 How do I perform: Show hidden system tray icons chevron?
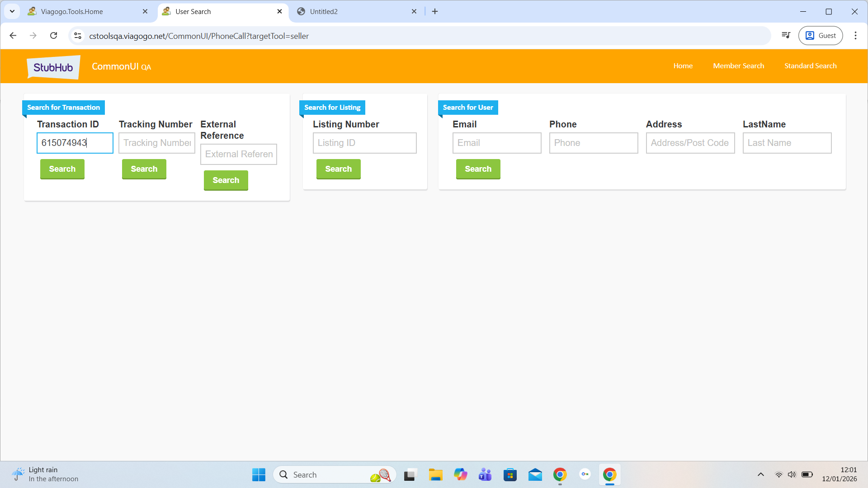[x=761, y=474]
